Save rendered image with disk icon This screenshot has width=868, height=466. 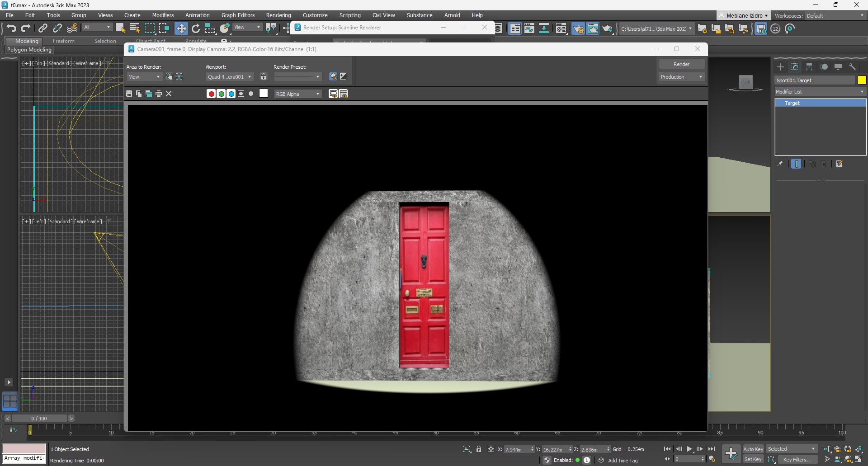point(129,94)
